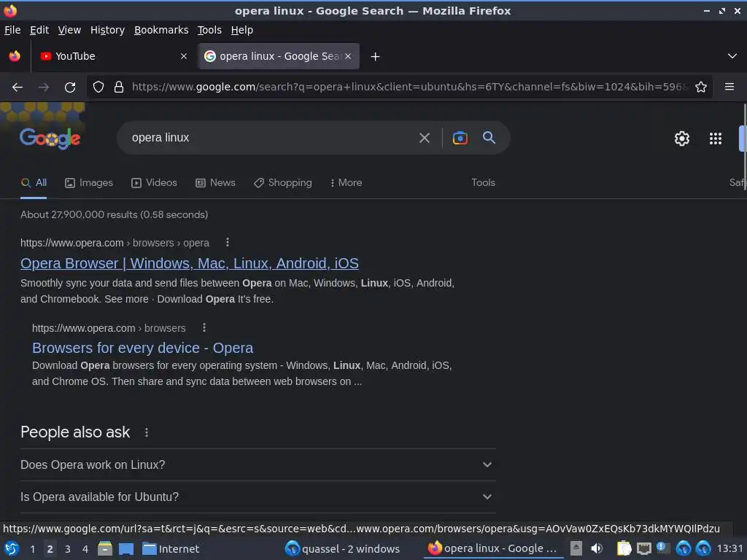The width and height of the screenshot is (747, 560).
Task: Open Google search Tools button
Action: coord(483,183)
